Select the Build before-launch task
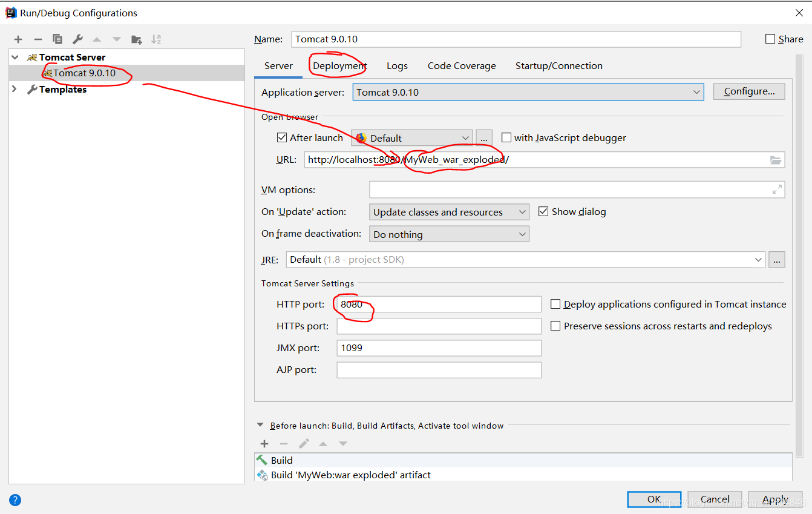812x514 pixels. coord(523,460)
